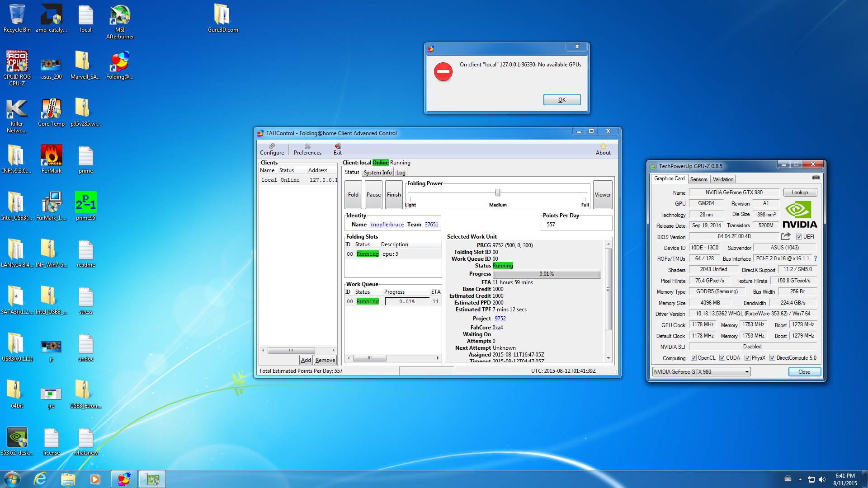Click the volume speaker tray icon
Screen dimensions: 868x488
[x=822, y=479]
